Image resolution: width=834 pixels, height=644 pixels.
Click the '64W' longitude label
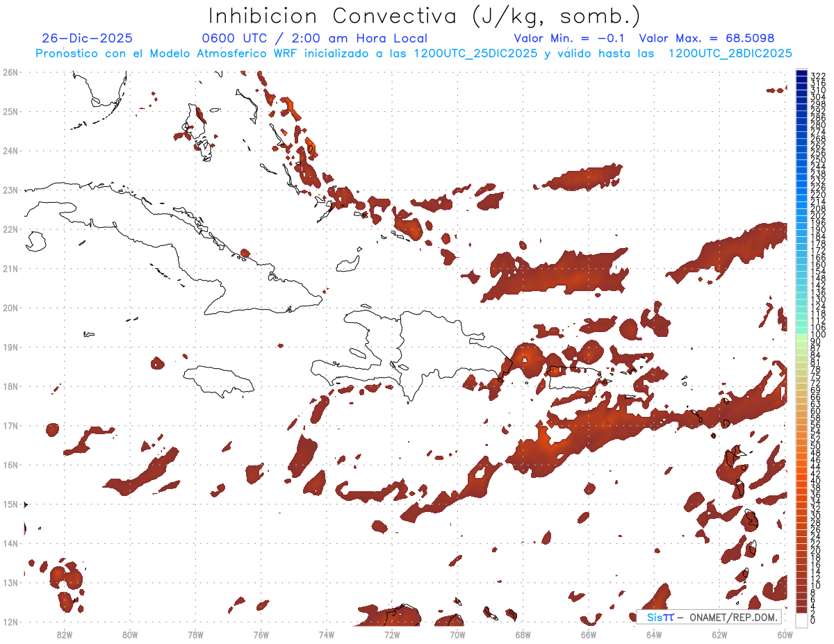(x=654, y=634)
